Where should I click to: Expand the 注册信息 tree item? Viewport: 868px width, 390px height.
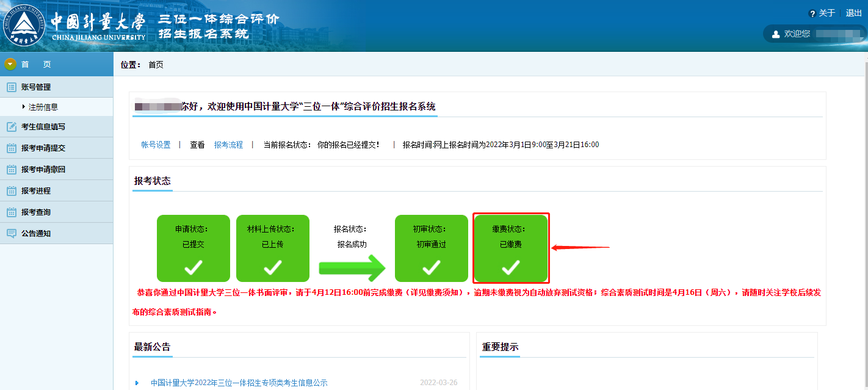24,107
